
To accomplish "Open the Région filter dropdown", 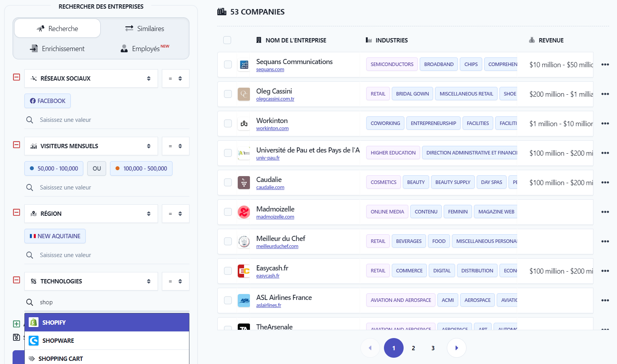I will point(91,214).
